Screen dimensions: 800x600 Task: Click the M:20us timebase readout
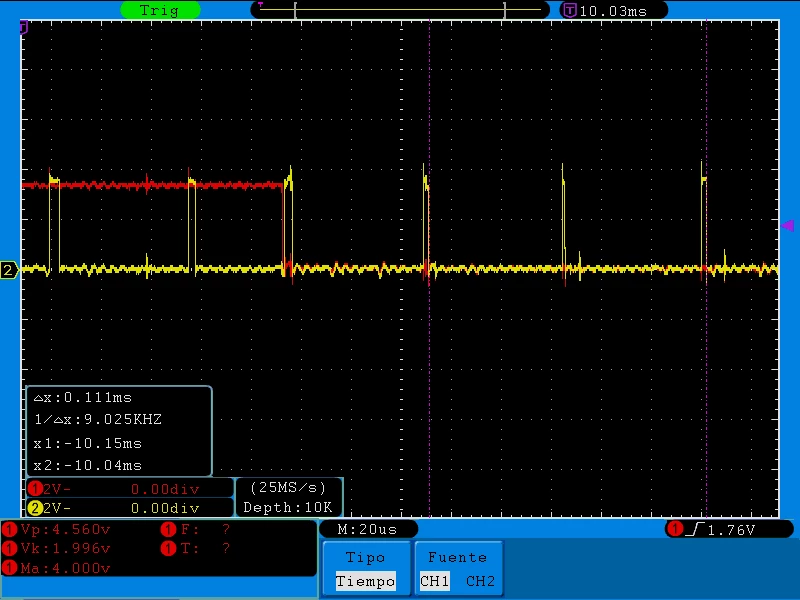coord(367,530)
